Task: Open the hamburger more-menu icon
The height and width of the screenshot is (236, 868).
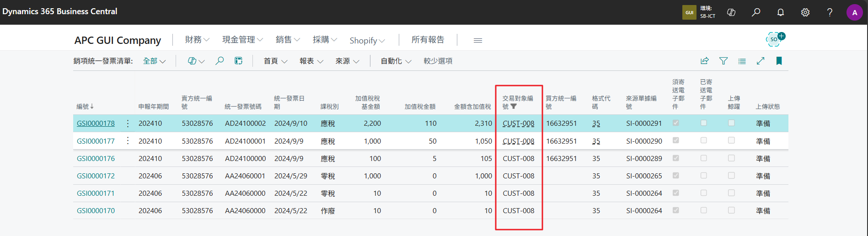Action: [478, 40]
